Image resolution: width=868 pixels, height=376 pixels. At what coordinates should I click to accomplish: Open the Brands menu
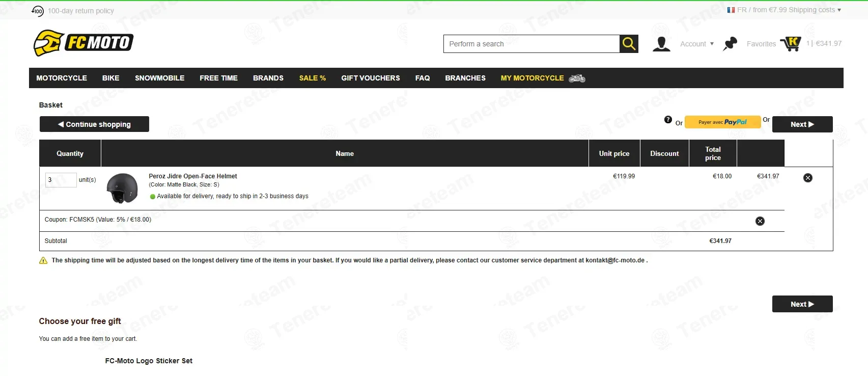[x=268, y=78]
